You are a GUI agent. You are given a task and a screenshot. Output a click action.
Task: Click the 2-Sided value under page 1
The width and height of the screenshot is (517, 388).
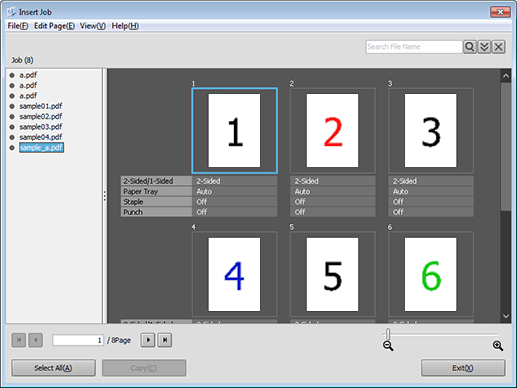pyautogui.click(x=234, y=181)
